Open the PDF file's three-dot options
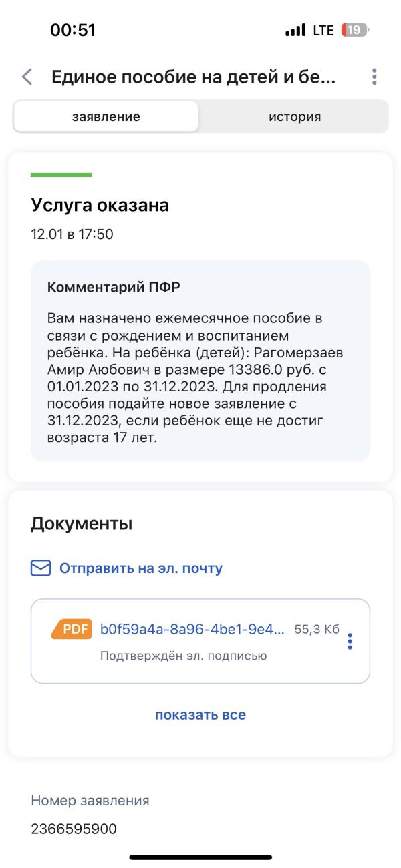The width and height of the screenshot is (401, 868). click(x=350, y=641)
